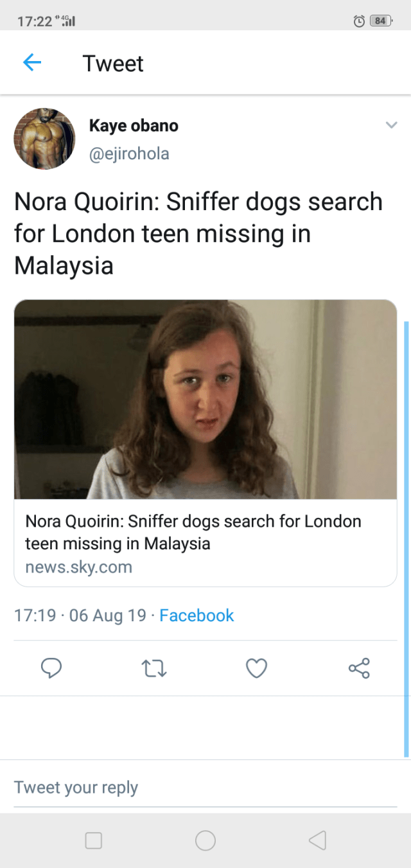Retweet using the retweet arrows icon
Viewport: 411px width, 868px height.
pos(153,668)
